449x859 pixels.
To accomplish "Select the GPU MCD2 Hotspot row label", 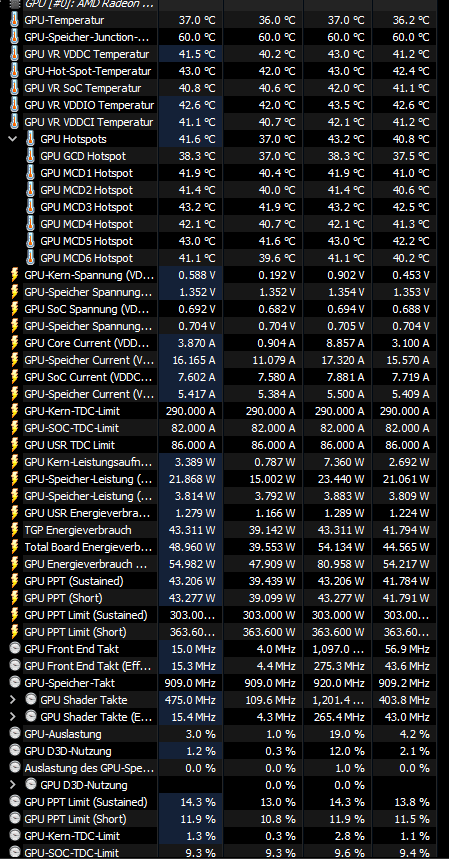I will pyautogui.click(x=87, y=190).
